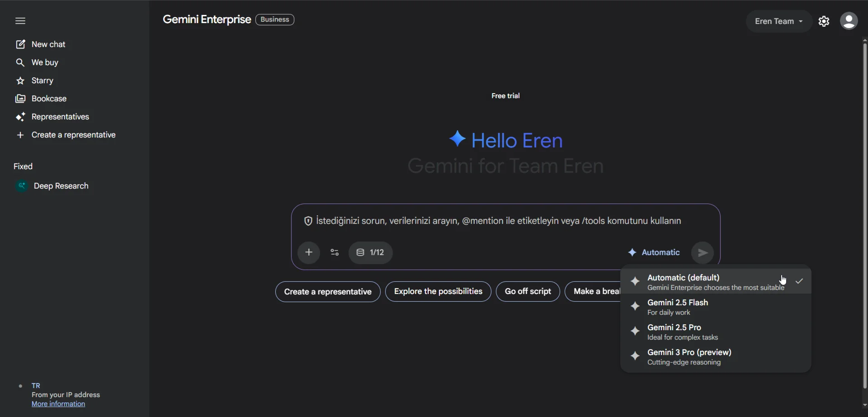Click the scrollbar up arrow
This screenshot has height=417, width=868.
tap(864, 40)
